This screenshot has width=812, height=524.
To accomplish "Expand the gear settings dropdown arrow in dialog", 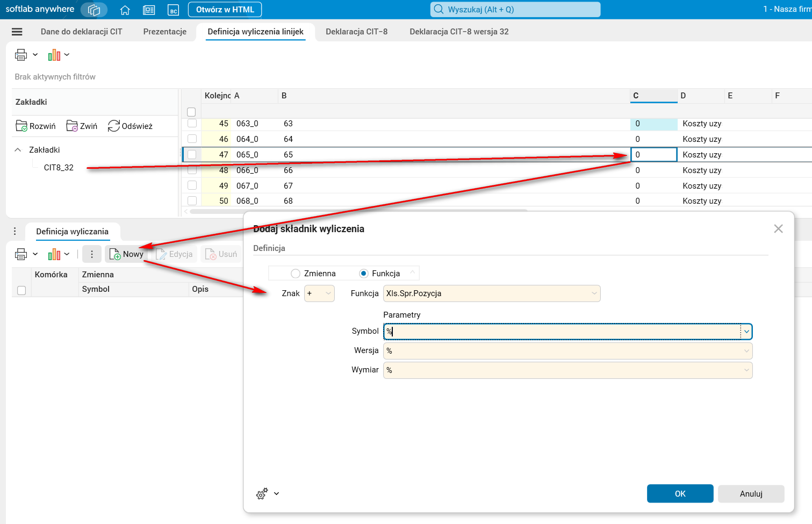I will (x=276, y=494).
